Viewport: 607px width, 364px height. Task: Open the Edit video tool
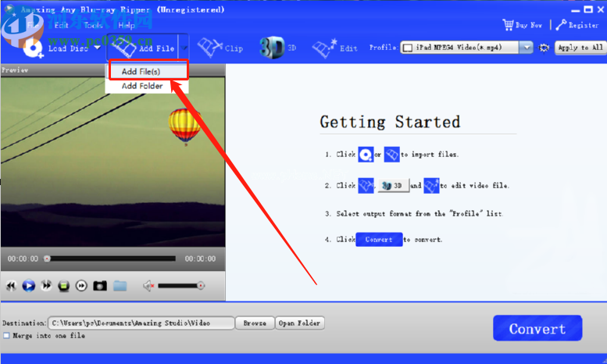pyautogui.click(x=324, y=48)
